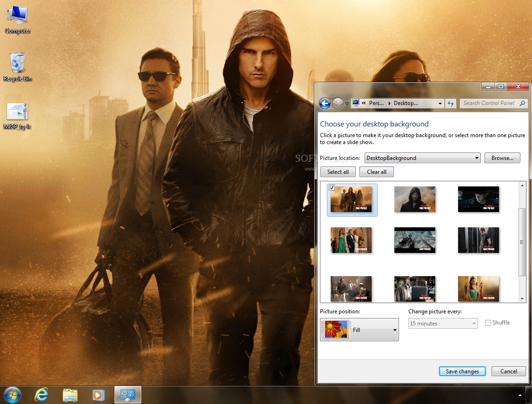
Task: Open recent pages dropdown next to Forward
Action: (347, 104)
